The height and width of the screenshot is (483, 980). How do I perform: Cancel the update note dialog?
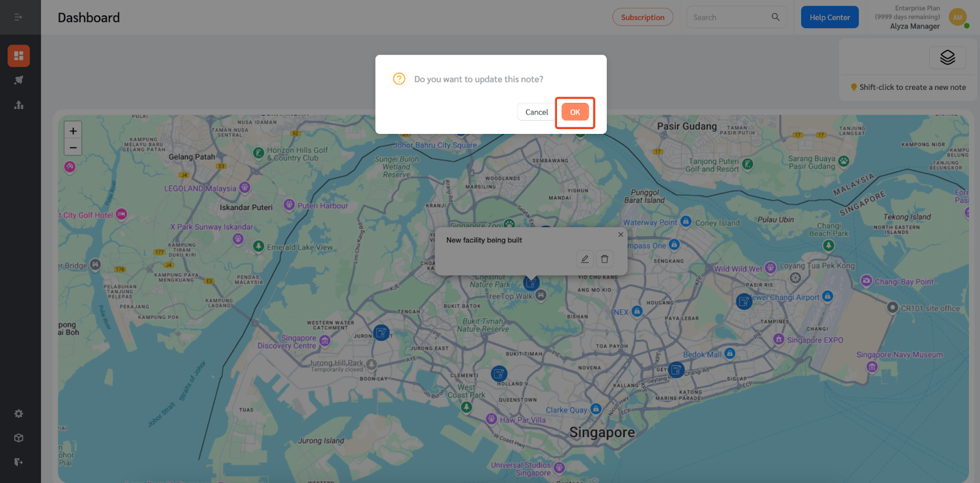coord(537,112)
